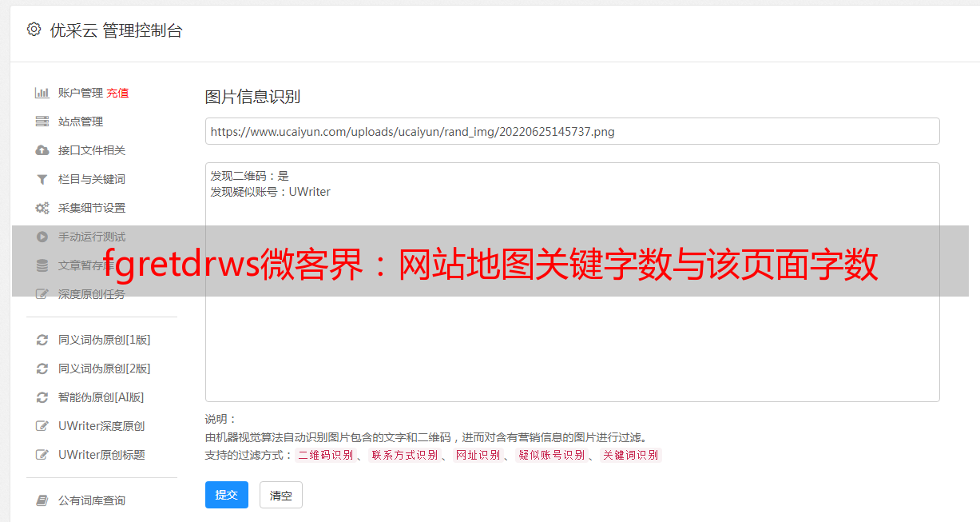Click the edit icon for UWriter深度原创
The width and height of the screenshot is (980, 522).
(42, 426)
